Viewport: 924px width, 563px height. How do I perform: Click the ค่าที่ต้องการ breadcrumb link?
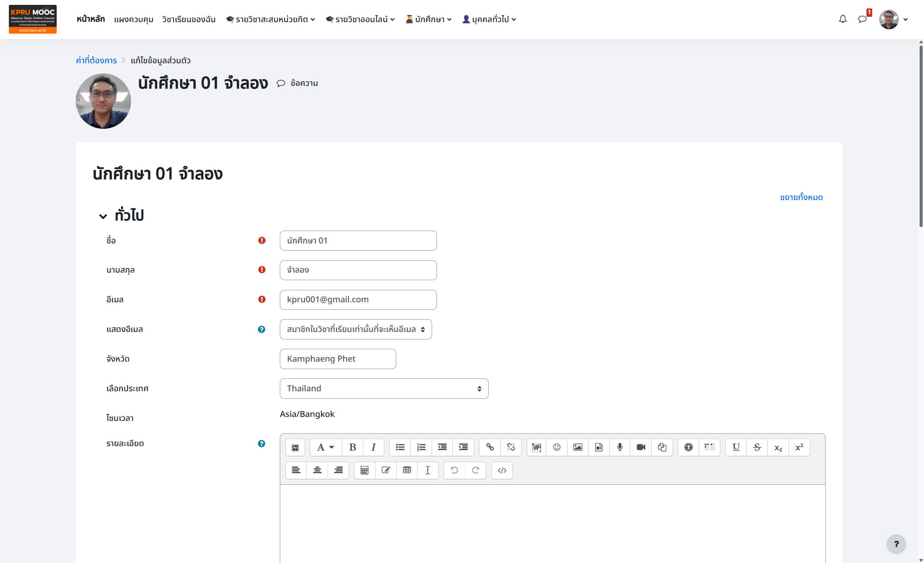click(x=97, y=60)
